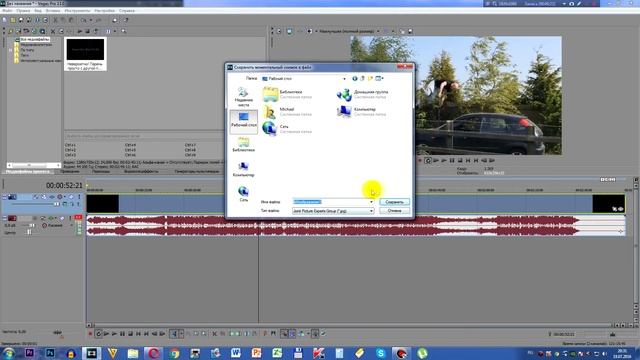Open the Views dropdown arrow in Project Media
640x360 pixels.
115,31
